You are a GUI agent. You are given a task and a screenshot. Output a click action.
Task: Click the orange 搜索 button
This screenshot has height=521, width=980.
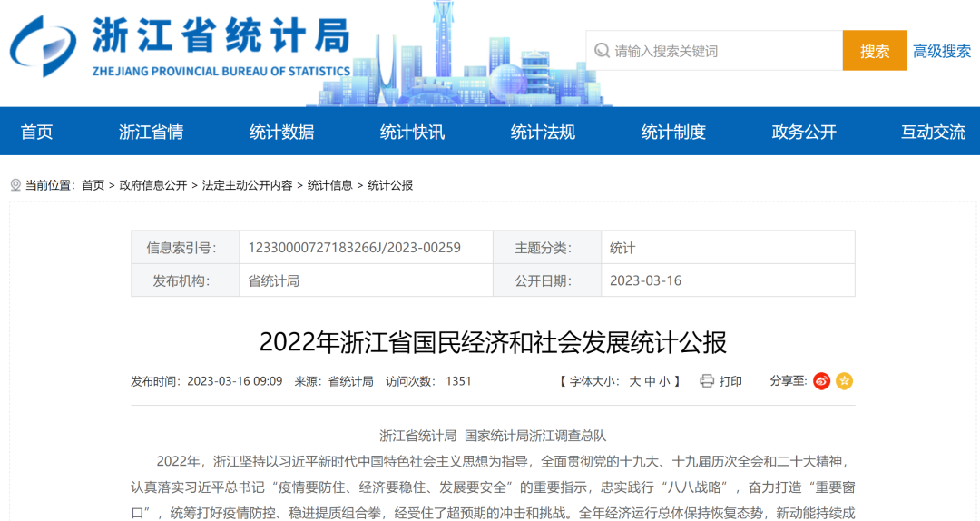tap(875, 51)
